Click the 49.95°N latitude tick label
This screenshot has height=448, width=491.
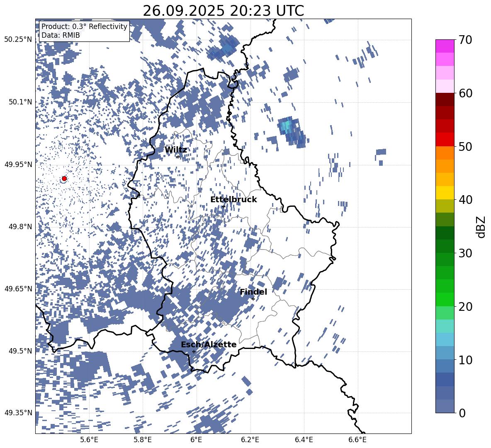pyautogui.click(x=18, y=164)
